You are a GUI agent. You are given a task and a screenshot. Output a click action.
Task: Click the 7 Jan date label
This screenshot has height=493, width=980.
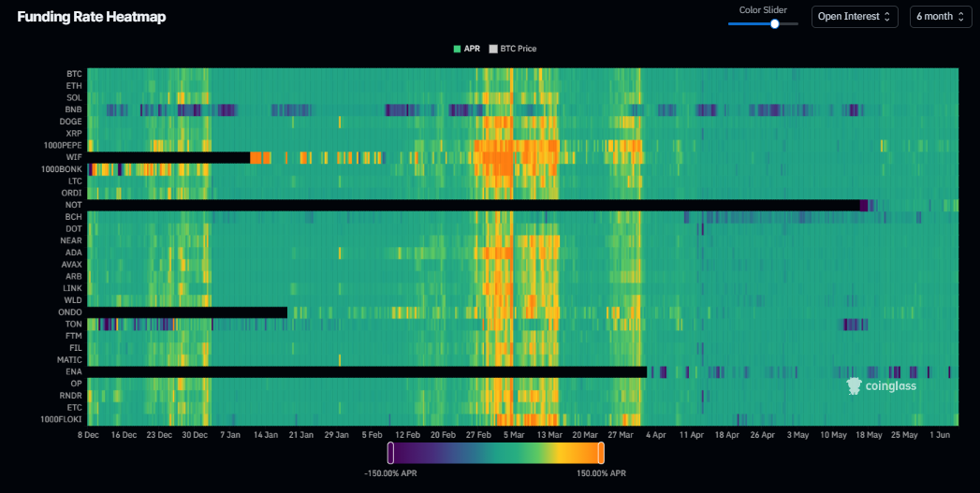tap(230, 435)
